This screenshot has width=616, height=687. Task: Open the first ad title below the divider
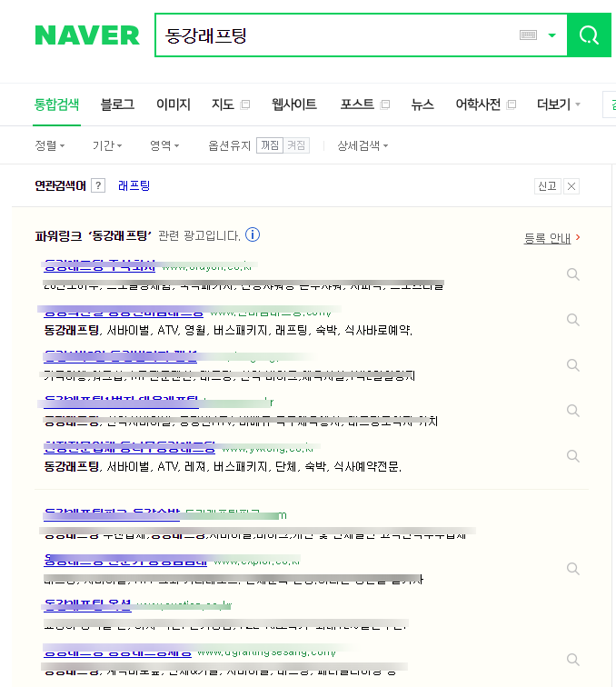tap(112, 515)
